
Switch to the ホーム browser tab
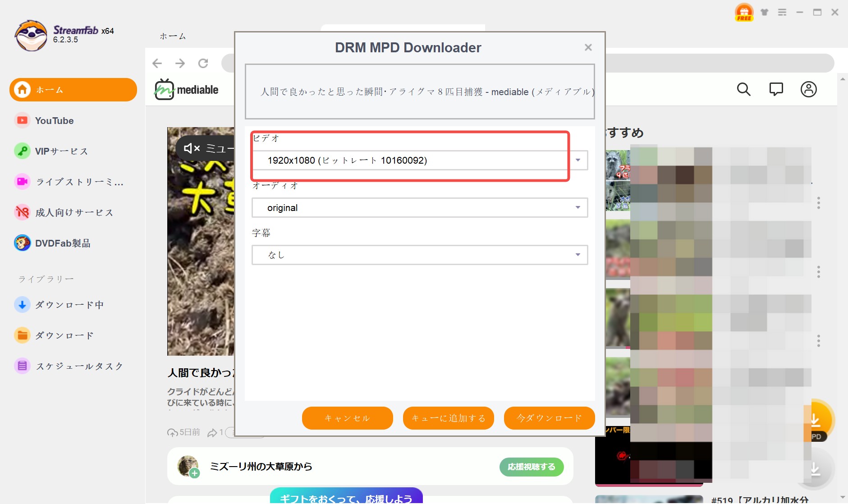(x=173, y=36)
